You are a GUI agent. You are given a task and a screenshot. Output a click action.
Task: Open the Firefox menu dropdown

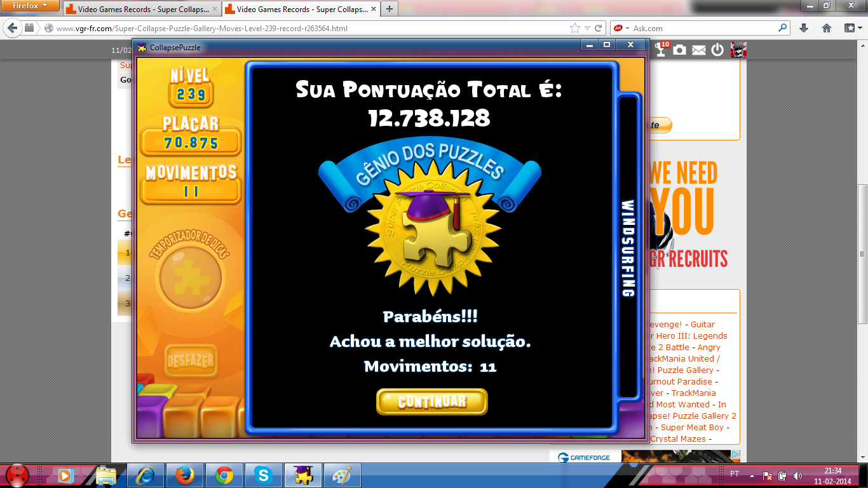(31, 6)
